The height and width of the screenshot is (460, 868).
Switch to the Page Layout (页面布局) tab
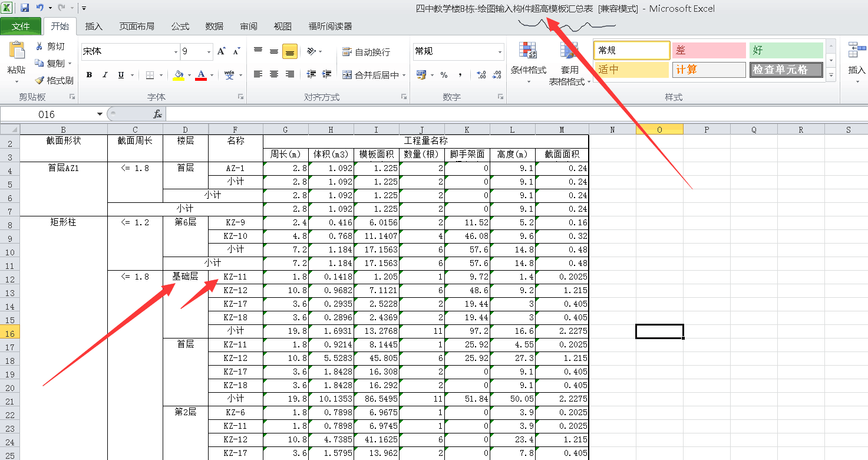coord(137,27)
